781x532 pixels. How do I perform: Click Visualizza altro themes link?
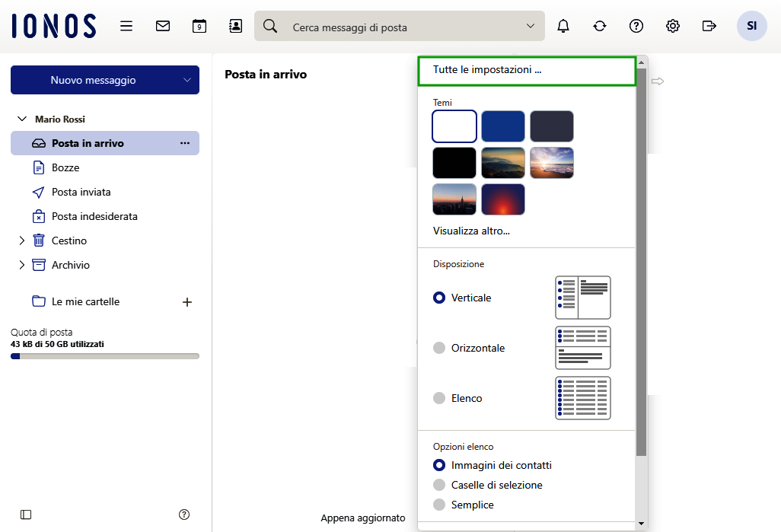471,231
